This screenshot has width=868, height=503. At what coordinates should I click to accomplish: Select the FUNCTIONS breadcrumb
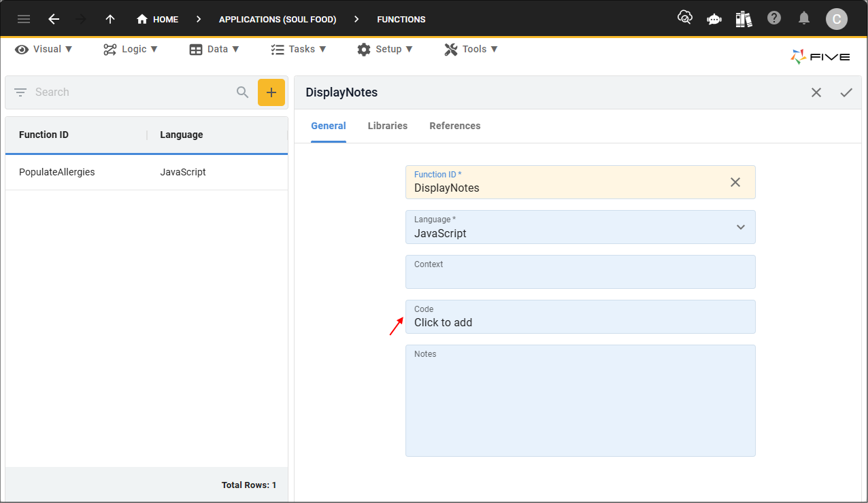tap(401, 19)
